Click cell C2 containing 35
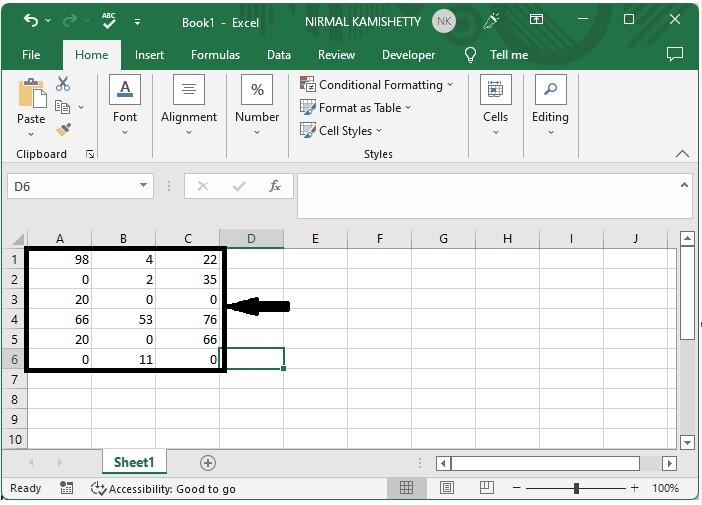 pos(188,279)
